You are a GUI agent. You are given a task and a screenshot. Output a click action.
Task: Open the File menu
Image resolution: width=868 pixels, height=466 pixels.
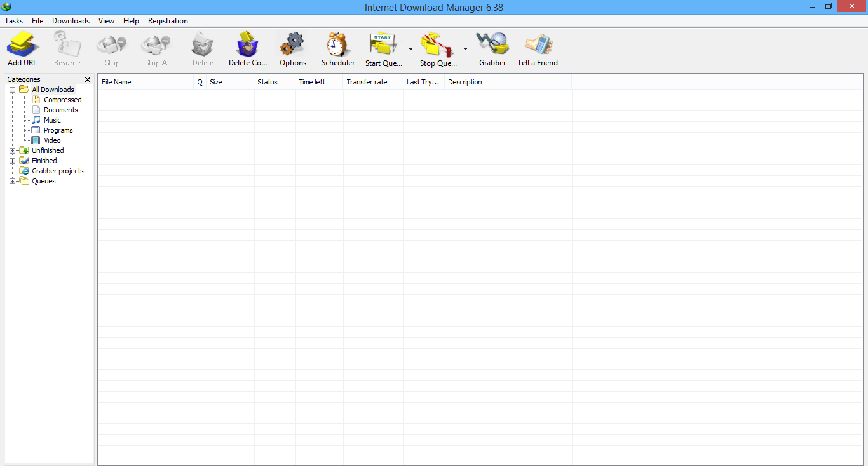[x=37, y=21]
